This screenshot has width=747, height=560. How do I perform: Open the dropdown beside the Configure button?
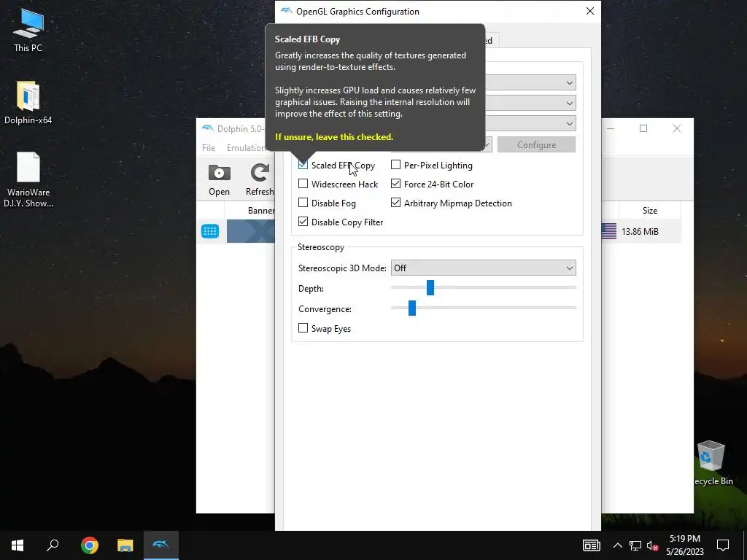pyautogui.click(x=488, y=145)
